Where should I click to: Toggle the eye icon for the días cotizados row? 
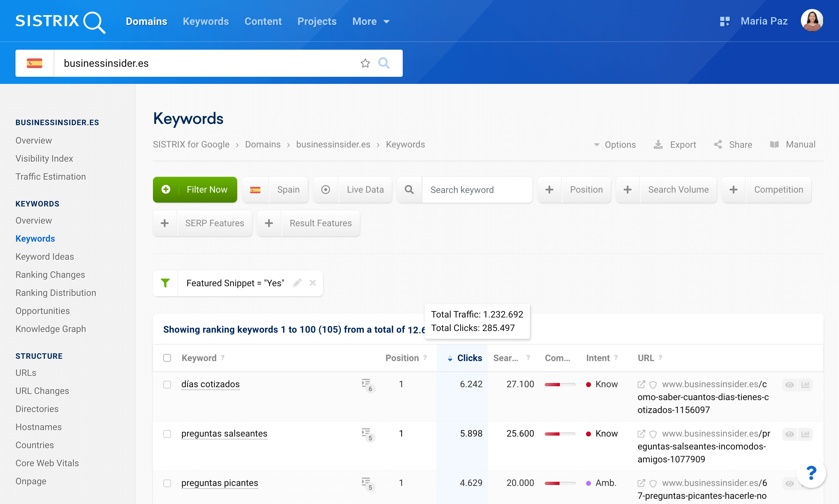(x=789, y=385)
